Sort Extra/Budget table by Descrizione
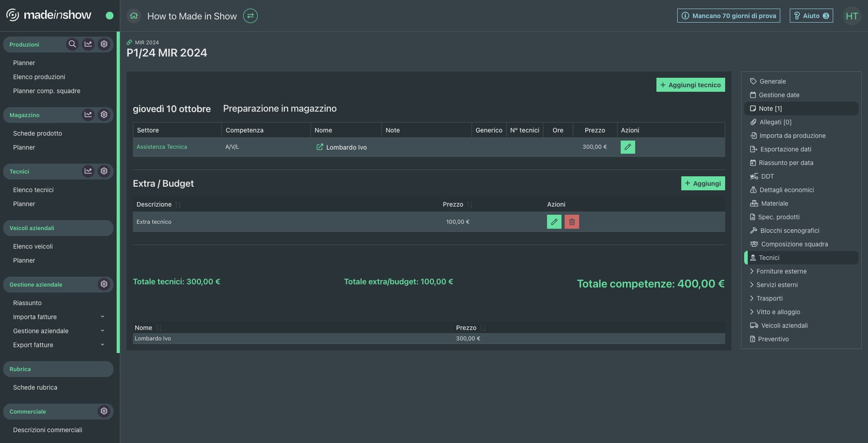Image resolution: width=868 pixels, height=443 pixels. tap(178, 205)
